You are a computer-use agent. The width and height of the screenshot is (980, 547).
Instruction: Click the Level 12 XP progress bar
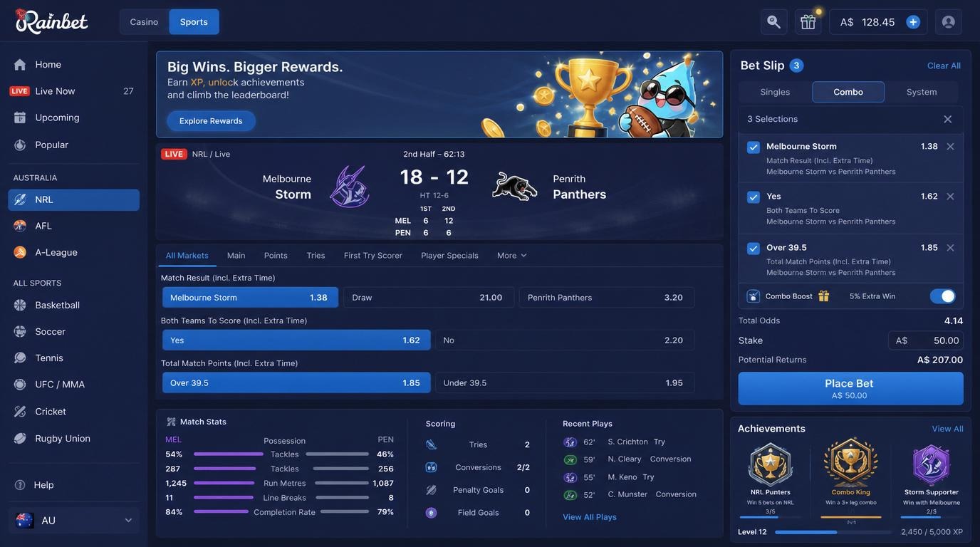pos(833,532)
